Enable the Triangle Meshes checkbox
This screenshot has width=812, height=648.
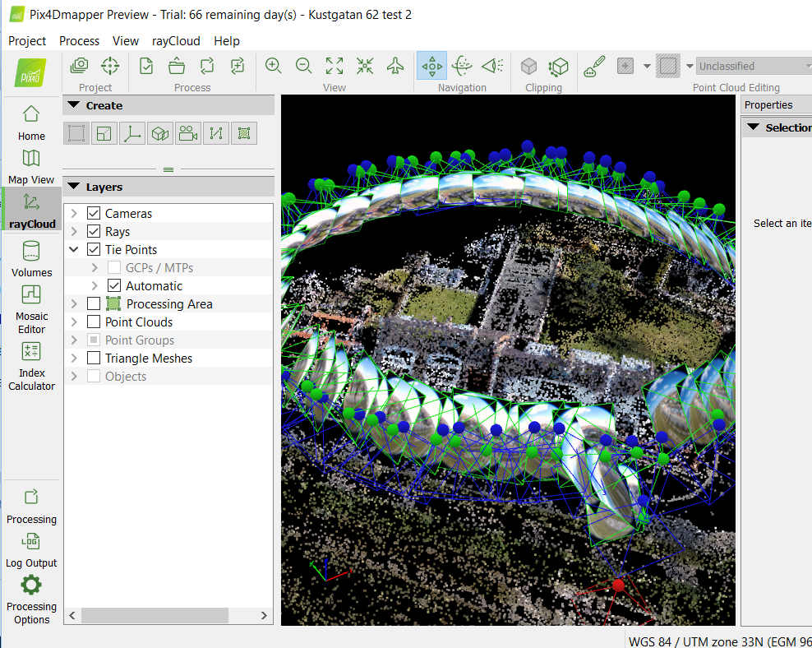pyautogui.click(x=94, y=358)
